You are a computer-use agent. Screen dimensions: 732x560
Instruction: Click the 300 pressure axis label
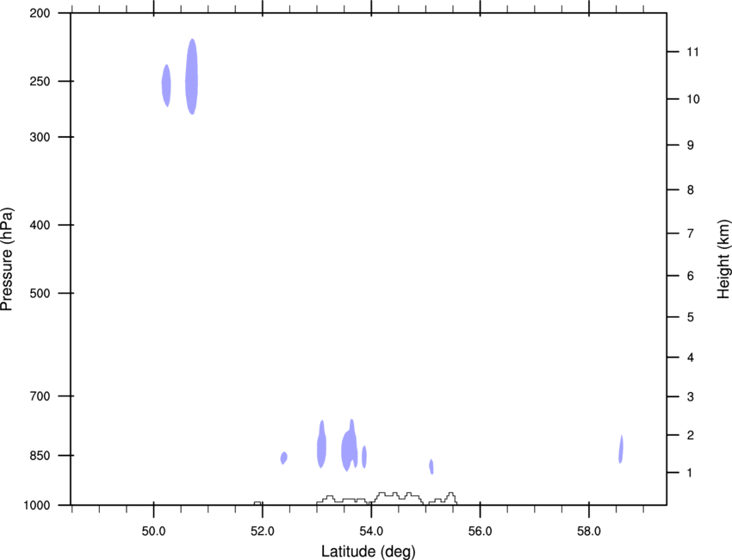tap(40, 137)
